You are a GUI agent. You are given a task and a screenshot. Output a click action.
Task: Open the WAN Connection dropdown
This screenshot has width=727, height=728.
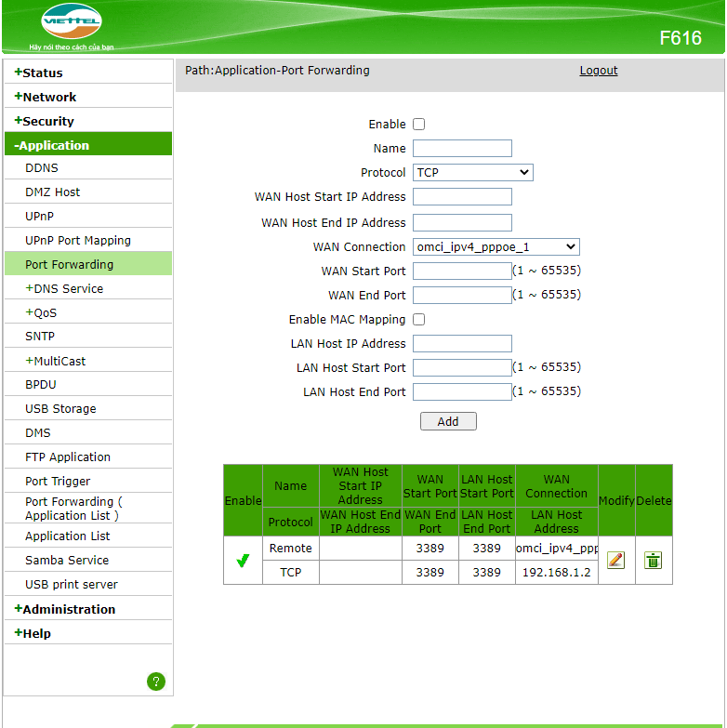pos(496,246)
